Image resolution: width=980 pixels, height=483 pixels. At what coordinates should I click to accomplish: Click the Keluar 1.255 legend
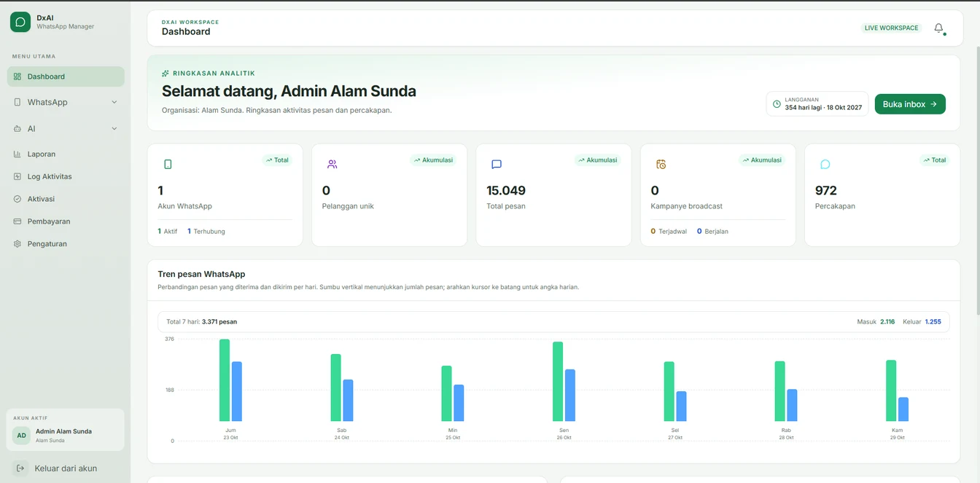[x=922, y=321]
